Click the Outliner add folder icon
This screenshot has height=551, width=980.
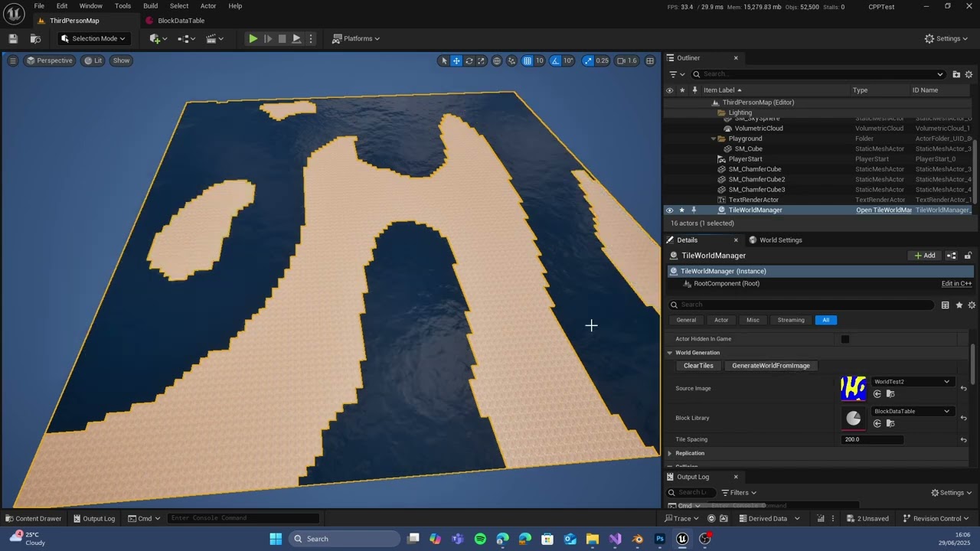click(956, 74)
